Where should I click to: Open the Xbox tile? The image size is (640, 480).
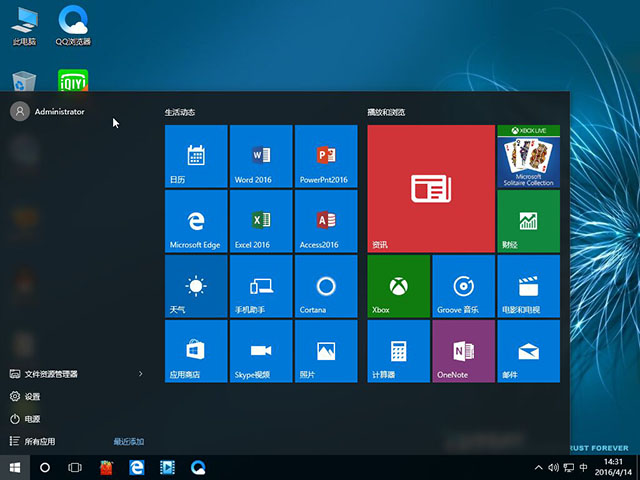(399, 286)
